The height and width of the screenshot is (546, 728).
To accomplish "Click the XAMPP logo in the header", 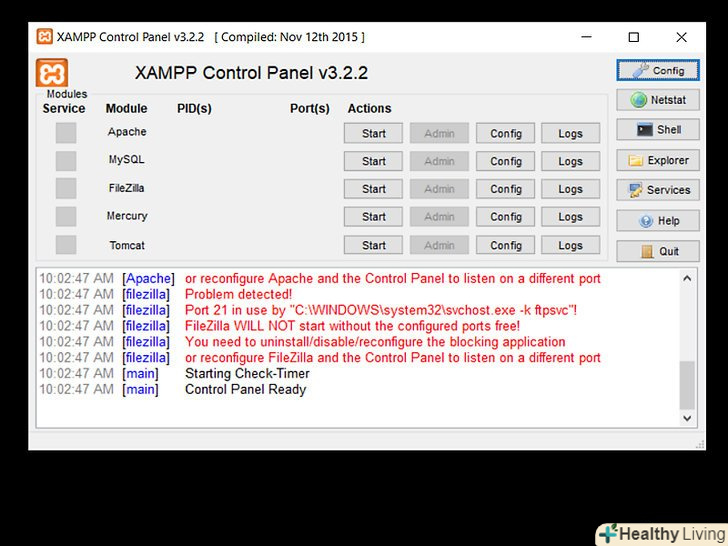I will click(x=52, y=73).
